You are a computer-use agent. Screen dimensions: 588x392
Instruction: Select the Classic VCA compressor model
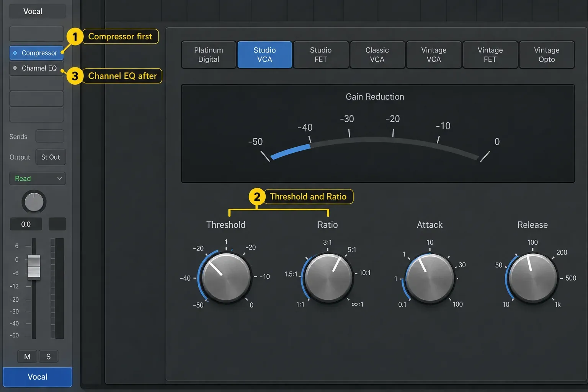click(377, 55)
